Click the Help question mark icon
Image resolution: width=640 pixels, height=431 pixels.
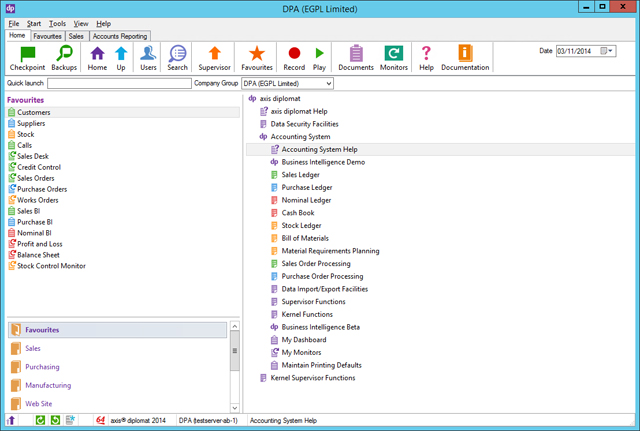click(426, 53)
